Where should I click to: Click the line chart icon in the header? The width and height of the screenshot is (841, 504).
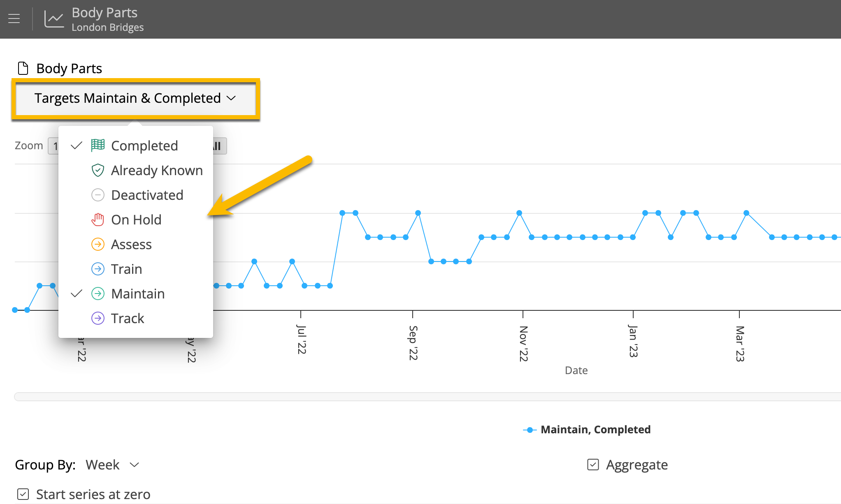click(x=53, y=18)
